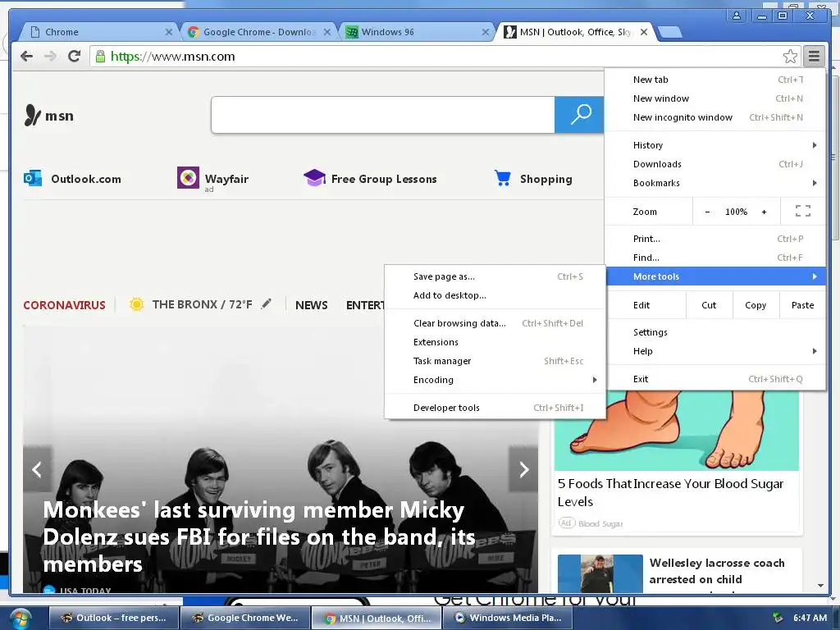This screenshot has width=840, height=630.
Task: Open the Monkees Micky Dolenz headline
Action: click(258, 536)
